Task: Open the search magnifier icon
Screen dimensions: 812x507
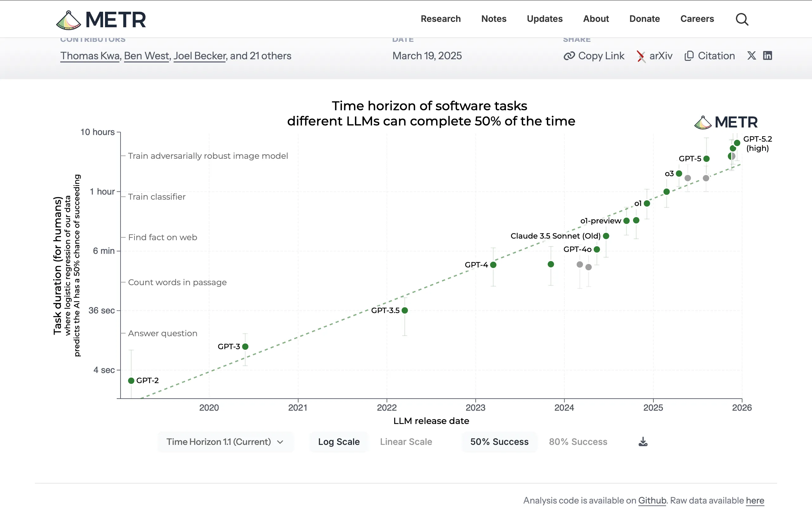Action: coord(742,19)
